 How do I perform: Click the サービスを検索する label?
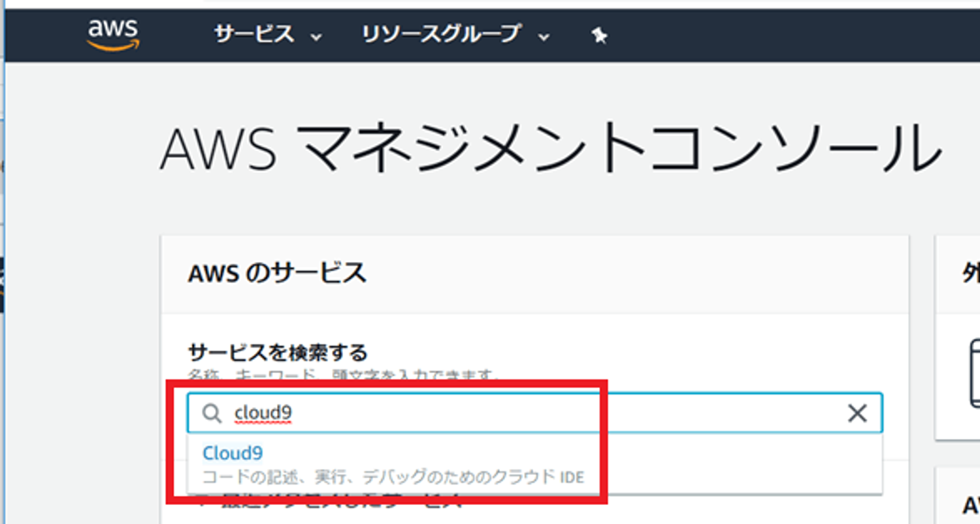point(278,353)
